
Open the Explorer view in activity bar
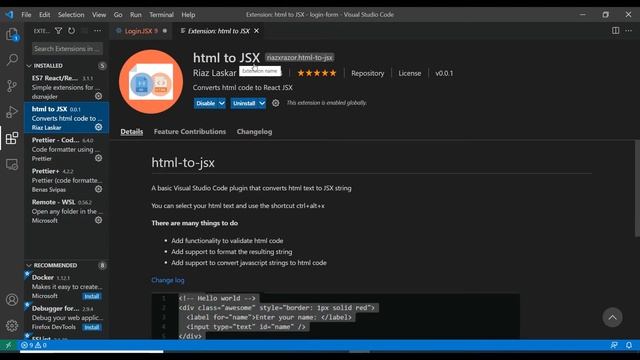(x=12, y=35)
